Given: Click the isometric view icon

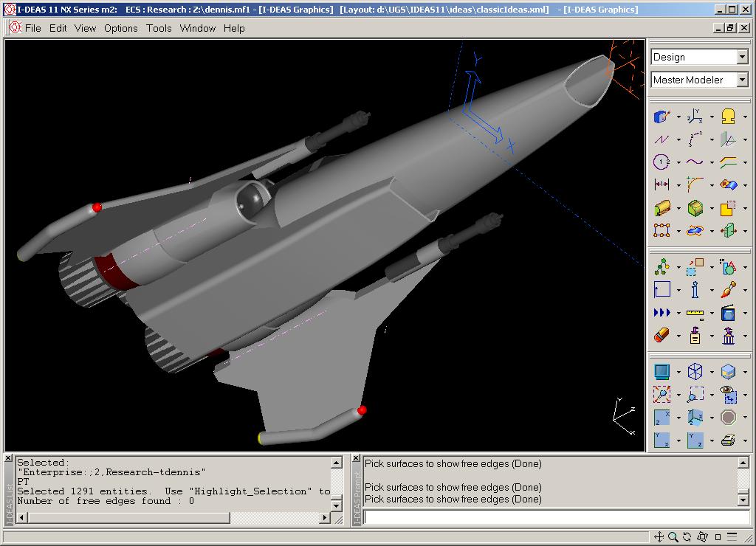Looking at the screenshot, I should tap(695, 418).
